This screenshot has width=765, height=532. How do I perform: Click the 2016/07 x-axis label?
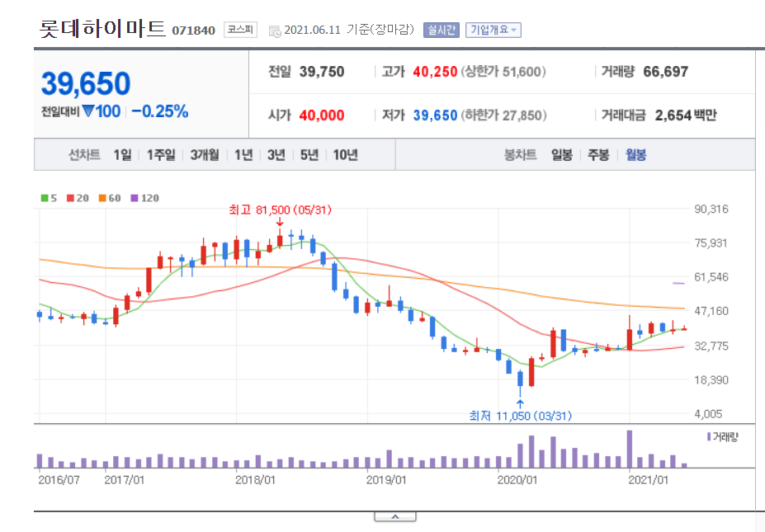click(59, 480)
